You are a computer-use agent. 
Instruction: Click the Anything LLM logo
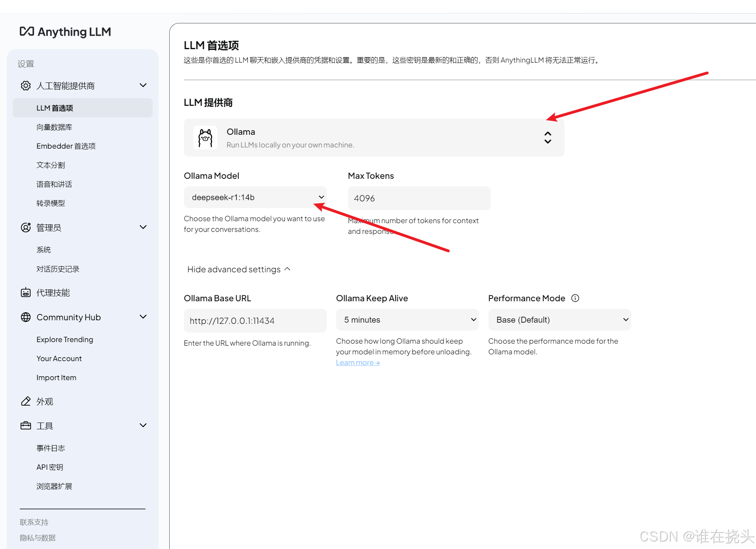(65, 32)
